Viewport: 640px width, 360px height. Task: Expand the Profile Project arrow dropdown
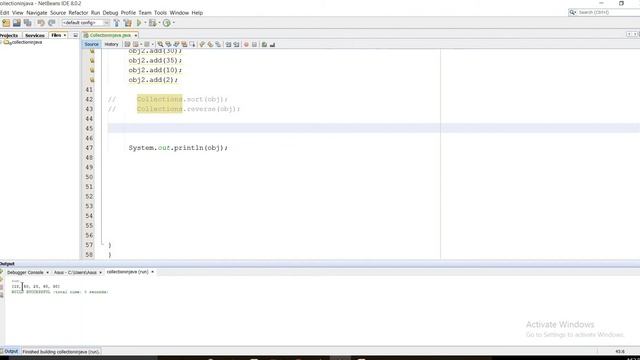point(173,23)
